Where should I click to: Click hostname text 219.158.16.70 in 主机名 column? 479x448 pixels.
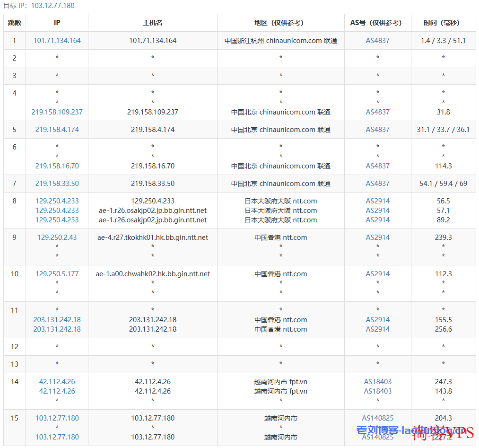pyautogui.click(x=153, y=166)
